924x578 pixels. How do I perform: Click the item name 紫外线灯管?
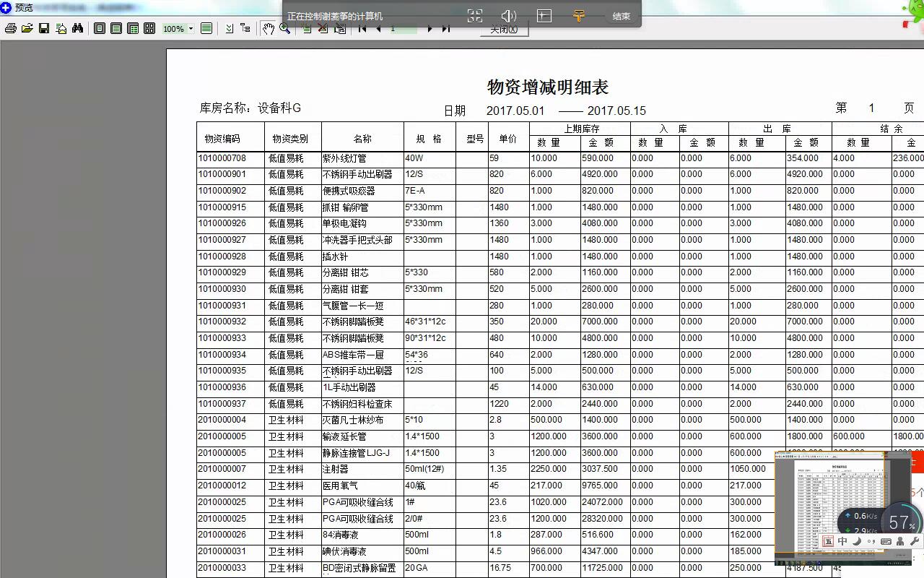point(344,158)
